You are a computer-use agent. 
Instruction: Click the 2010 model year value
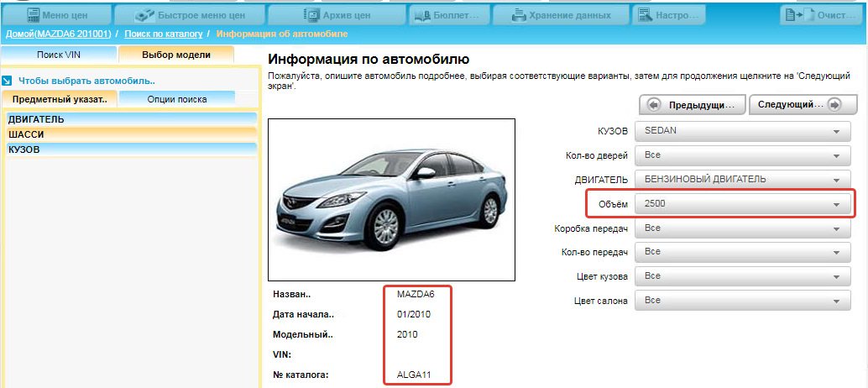[x=407, y=334]
